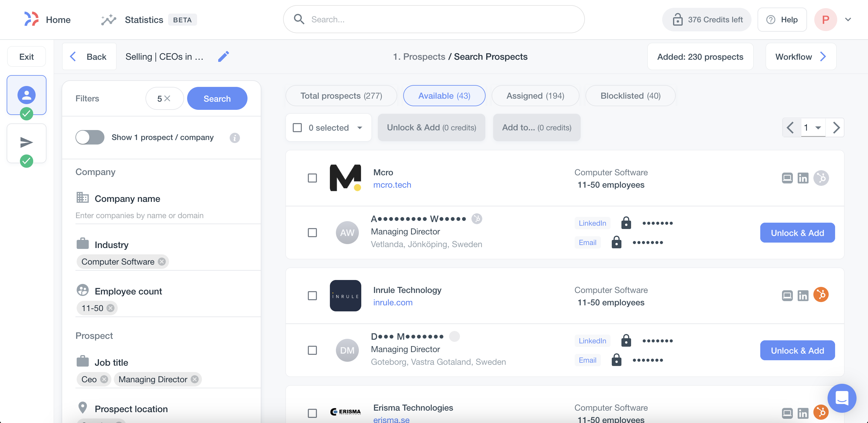Click the HubSpot icon for Inrule Technology
The width and height of the screenshot is (868, 423).
coord(821,295)
